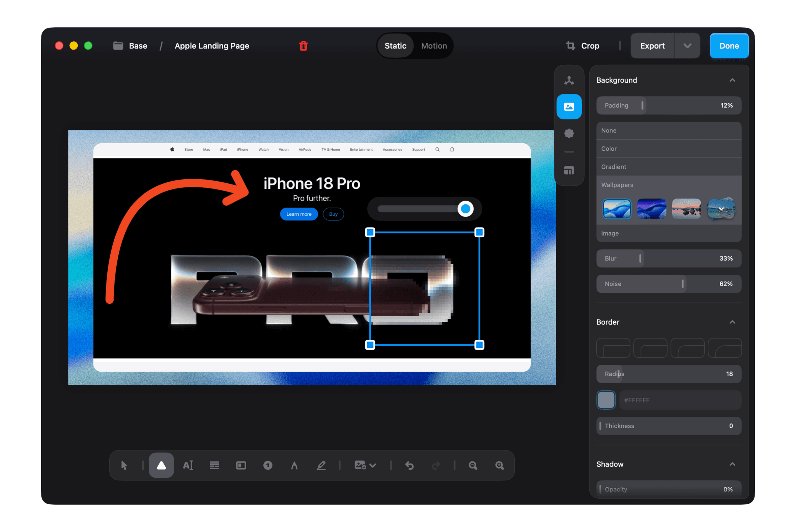This screenshot has width=796, height=532.
Task: Click the #FFFFFF hex color field
Action: coord(680,400)
